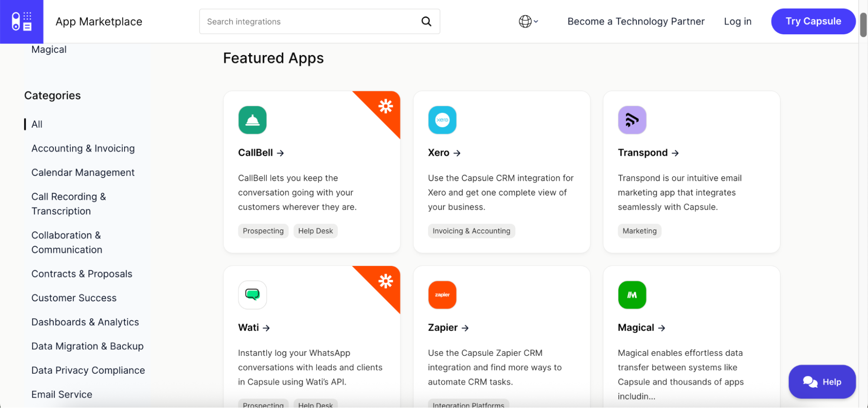The width and height of the screenshot is (868, 408).
Task: Click Prospecting tag on CallBell card
Action: 263,231
